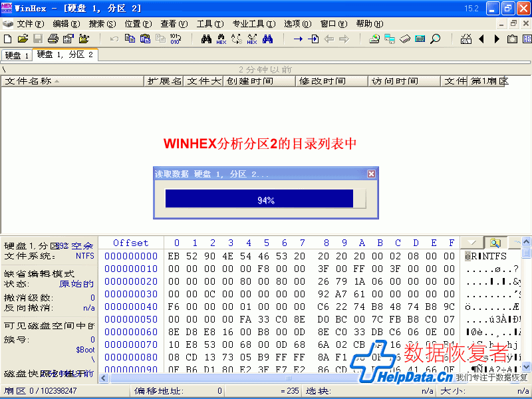Close the 读取数据 progress dialog
532x399 pixels.
372,174
